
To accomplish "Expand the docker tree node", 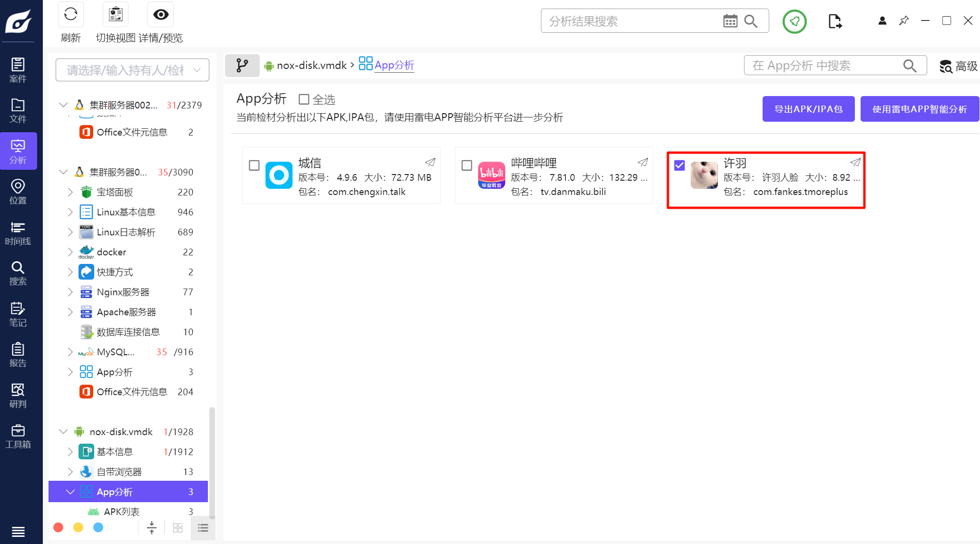I will click(70, 252).
